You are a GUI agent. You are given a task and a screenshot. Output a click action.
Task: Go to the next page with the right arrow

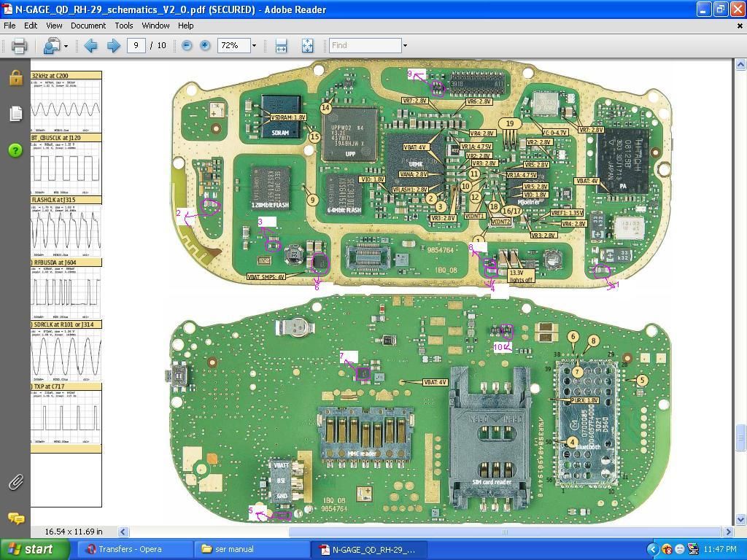113,46
